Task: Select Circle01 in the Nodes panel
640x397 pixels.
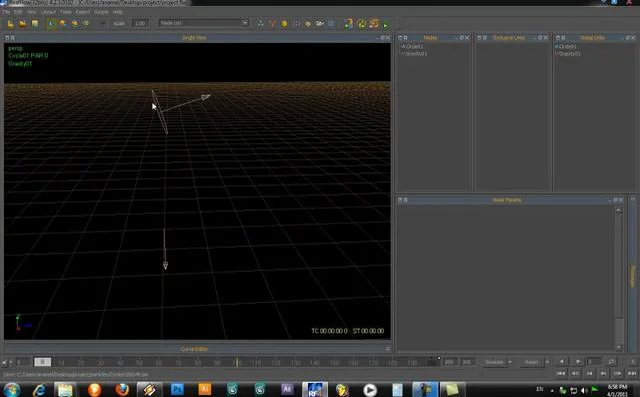Action: [x=413, y=47]
